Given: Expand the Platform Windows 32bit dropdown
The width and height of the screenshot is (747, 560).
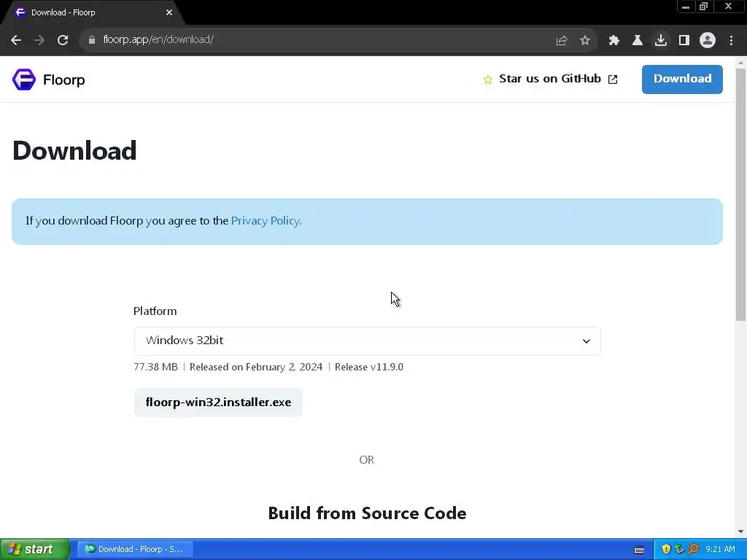Looking at the screenshot, I should tap(368, 341).
